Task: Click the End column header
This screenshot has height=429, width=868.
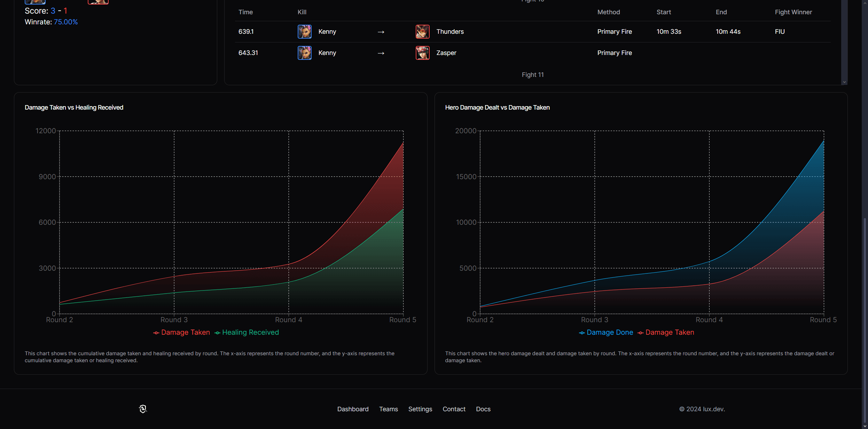Action: (721, 12)
